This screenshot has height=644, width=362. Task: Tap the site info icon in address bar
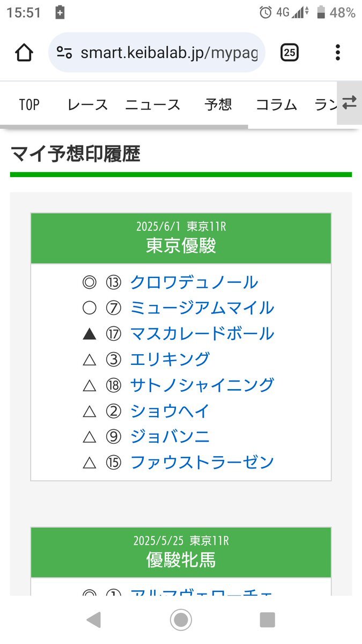(x=64, y=53)
